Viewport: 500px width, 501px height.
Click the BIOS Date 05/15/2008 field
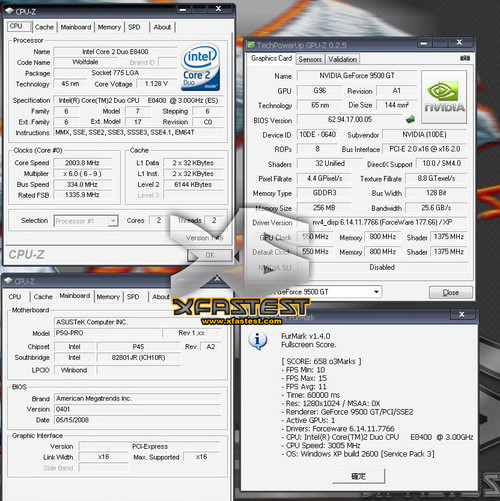tap(138, 420)
